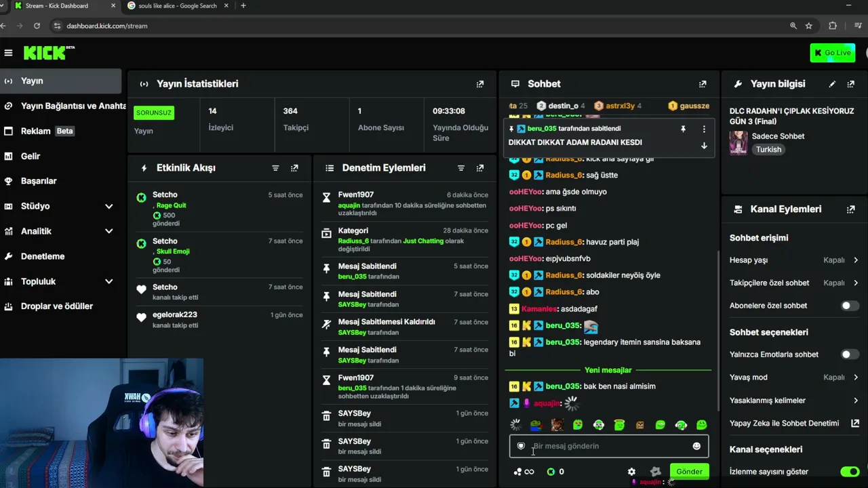The image size is (868, 488).
Task: Pop out the Yayın bilgisi panel
Action: [x=851, y=84]
